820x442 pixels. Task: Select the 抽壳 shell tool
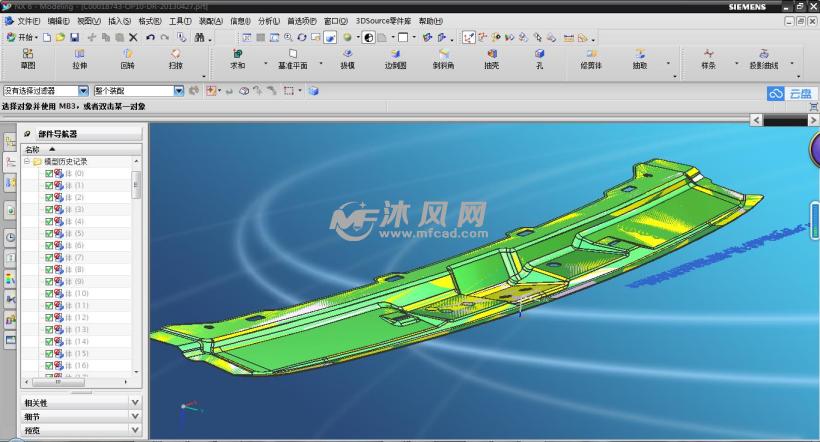coord(492,59)
